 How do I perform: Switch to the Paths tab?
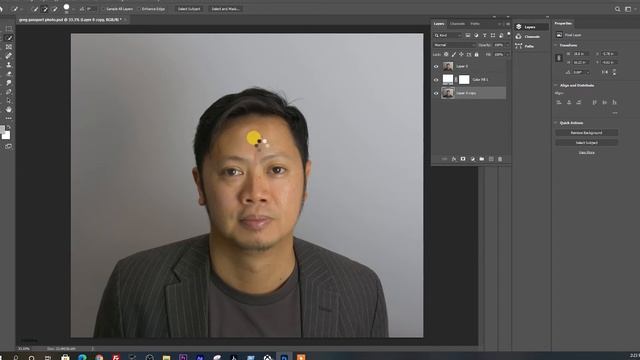coord(475,24)
